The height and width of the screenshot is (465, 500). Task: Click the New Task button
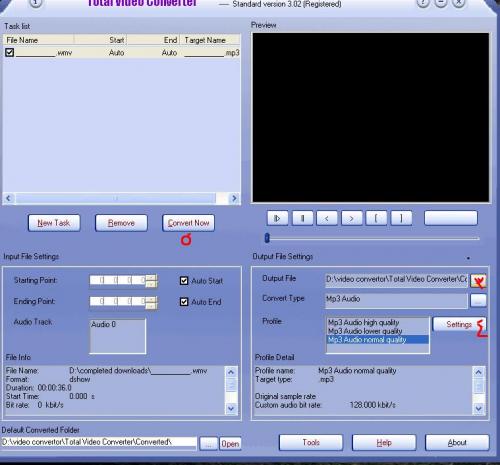[54, 223]
